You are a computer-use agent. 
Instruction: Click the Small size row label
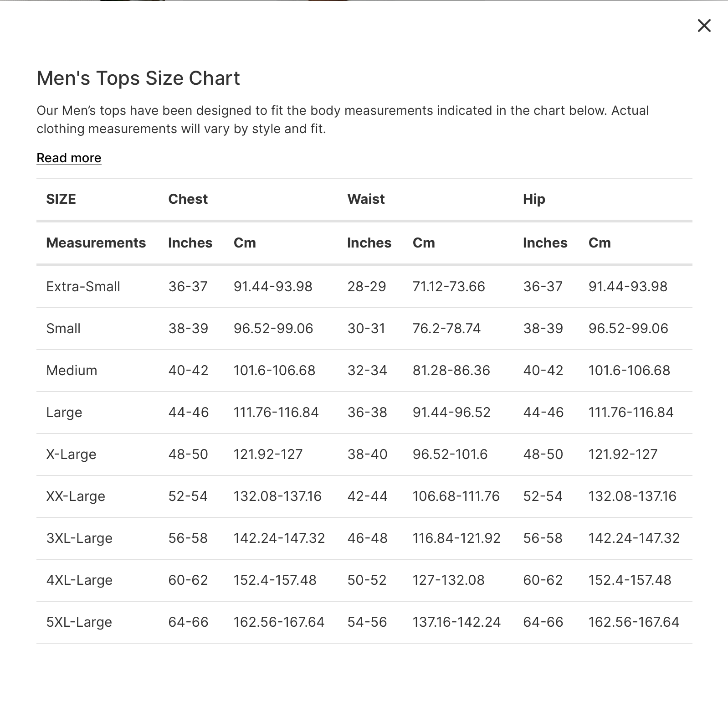63,328
